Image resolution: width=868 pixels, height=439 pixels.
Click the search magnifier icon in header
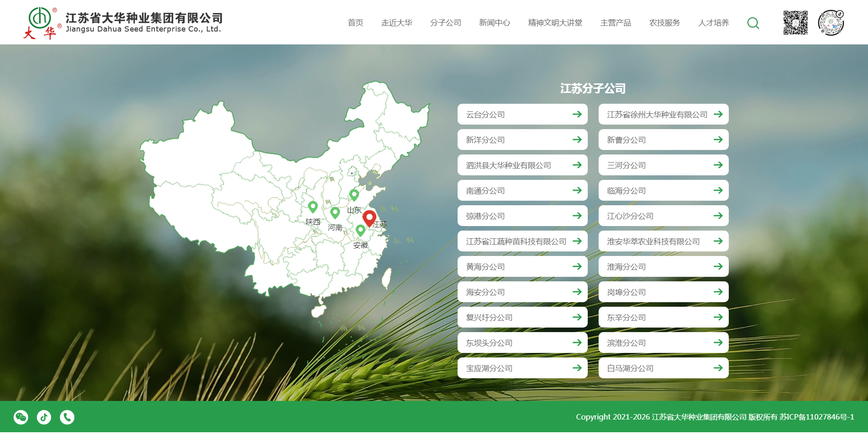pyautogui.click(x=753, y=23)
